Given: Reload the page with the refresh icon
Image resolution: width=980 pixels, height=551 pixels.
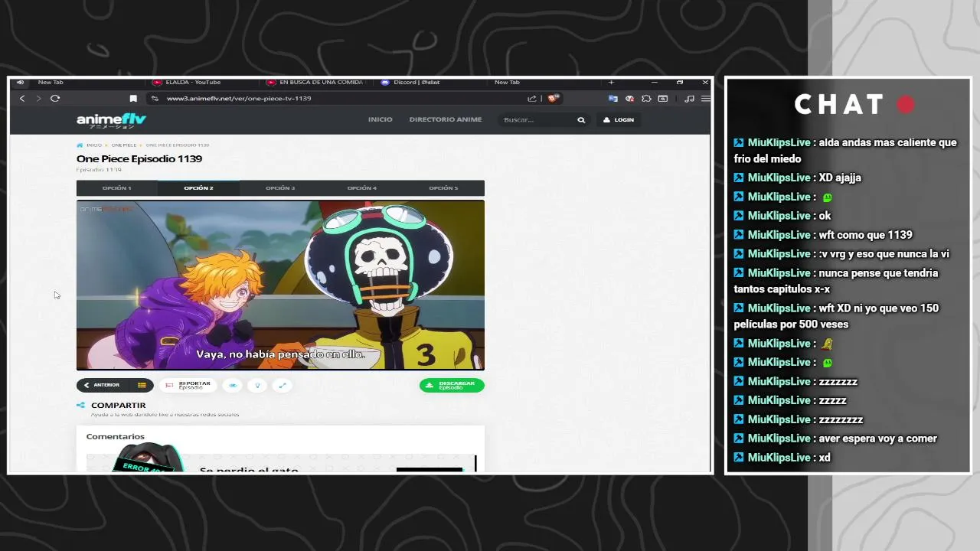Looking at the screenshot, I should pos(55,98).
